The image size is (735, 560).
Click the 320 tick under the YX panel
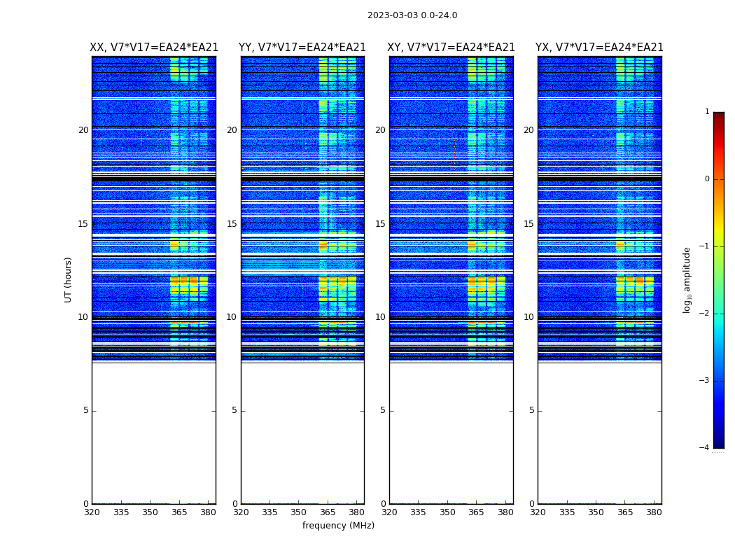pyautogui.click(x=538, y=512)
